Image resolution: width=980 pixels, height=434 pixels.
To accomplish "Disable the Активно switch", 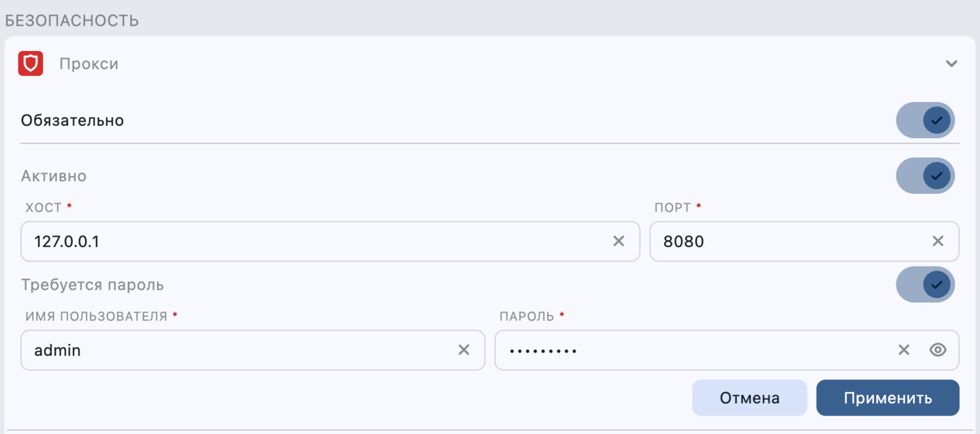I will 926,176.
